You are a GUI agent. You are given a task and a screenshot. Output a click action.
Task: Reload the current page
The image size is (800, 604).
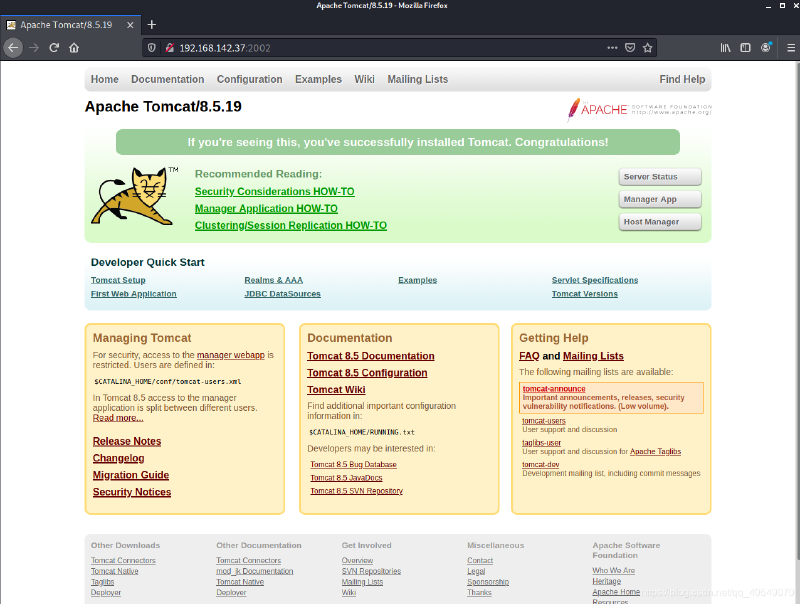(54, 48)
